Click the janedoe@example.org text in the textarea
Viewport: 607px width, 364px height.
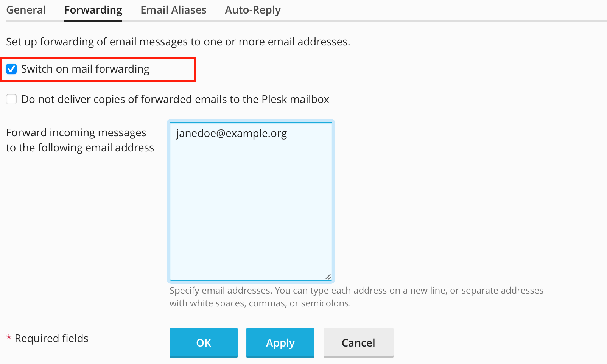point(231,134)
